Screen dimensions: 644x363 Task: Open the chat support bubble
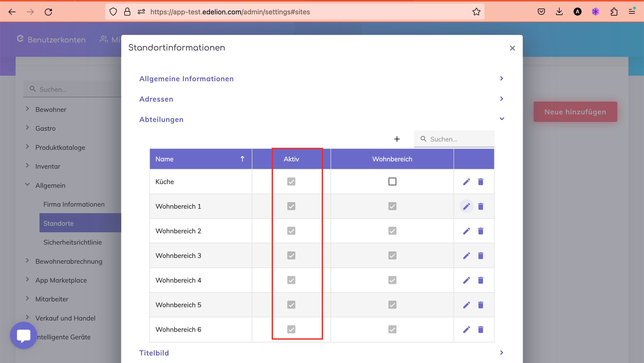point(24,335)
